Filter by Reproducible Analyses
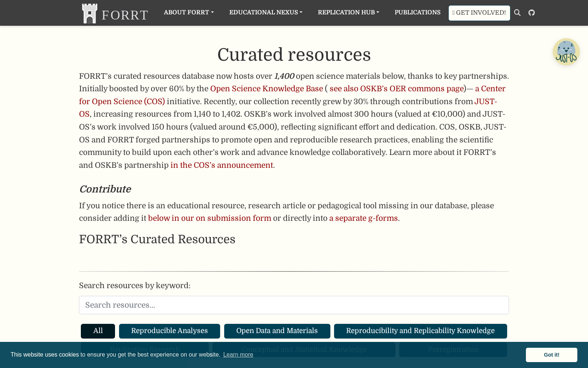Viewport: 588px width, 368px height. pos(169,331)
